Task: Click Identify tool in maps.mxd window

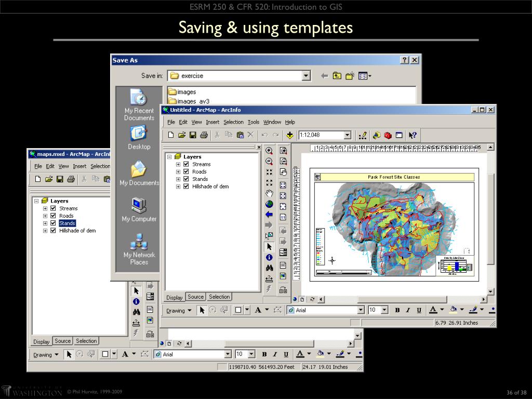Action: [x=136, y=301]
